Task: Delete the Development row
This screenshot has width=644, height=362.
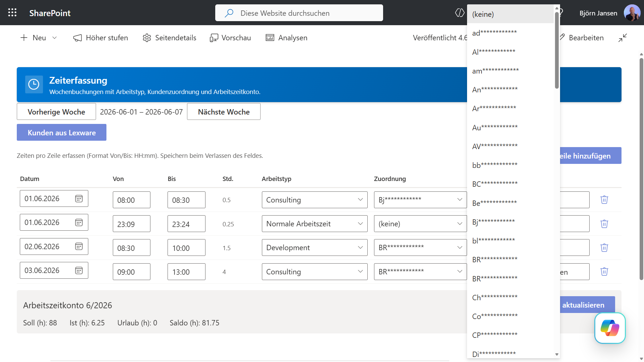Action: (604, 247)
